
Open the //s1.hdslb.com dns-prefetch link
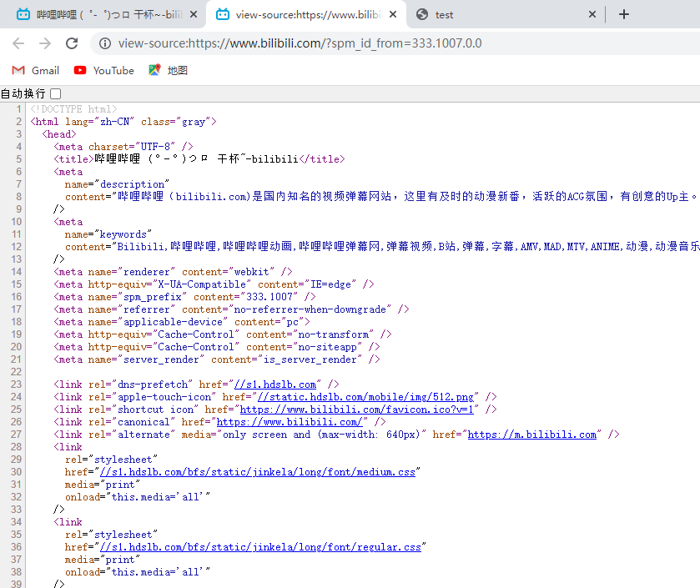(275, 384)
